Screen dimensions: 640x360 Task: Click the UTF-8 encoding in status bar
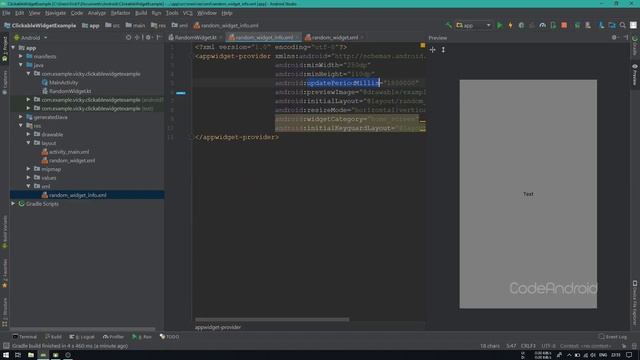(549, 346)
